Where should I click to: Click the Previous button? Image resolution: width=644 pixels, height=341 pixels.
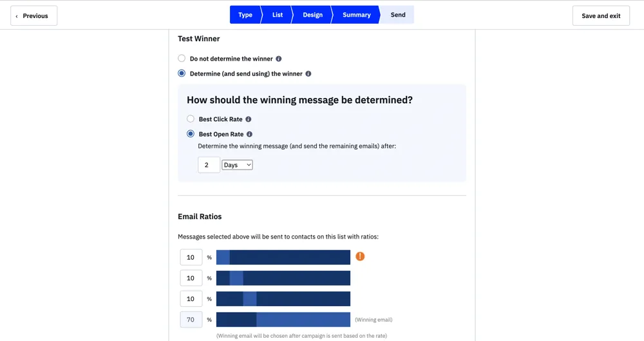click(x=34, y=15)
